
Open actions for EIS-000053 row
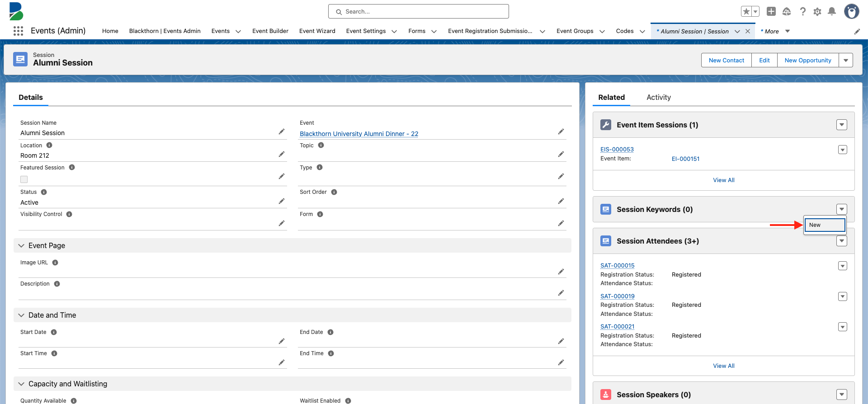point(843,150)
